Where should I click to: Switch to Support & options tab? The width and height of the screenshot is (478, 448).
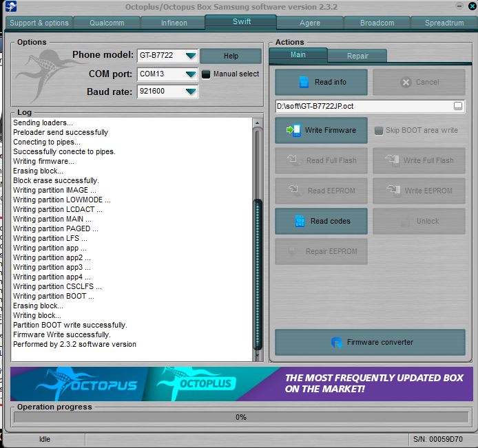[x=39, y=23]
